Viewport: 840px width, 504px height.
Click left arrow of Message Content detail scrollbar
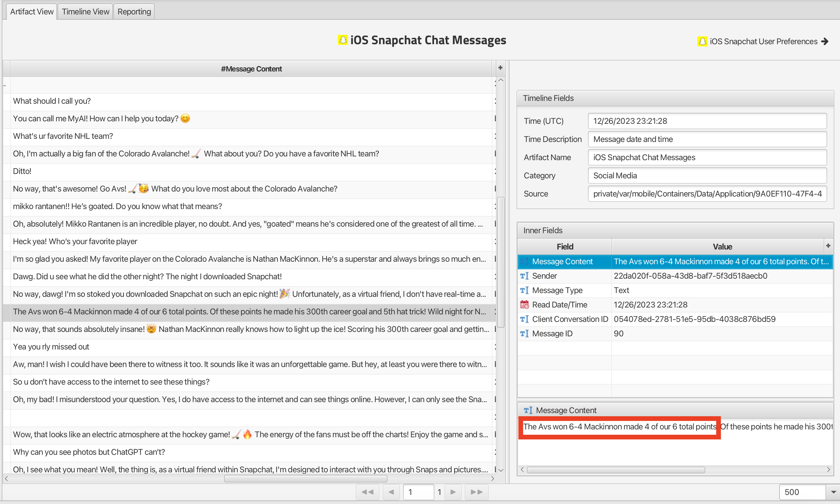click(x=522, y=470)
